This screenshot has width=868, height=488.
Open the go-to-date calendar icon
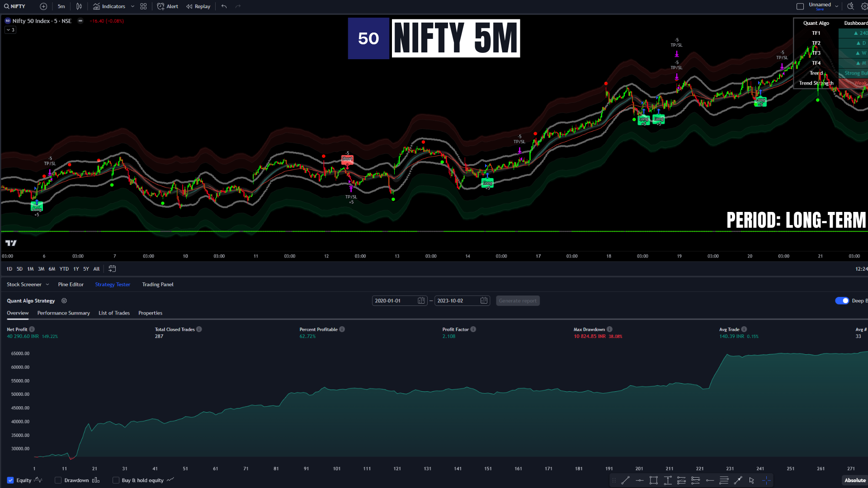112,269
